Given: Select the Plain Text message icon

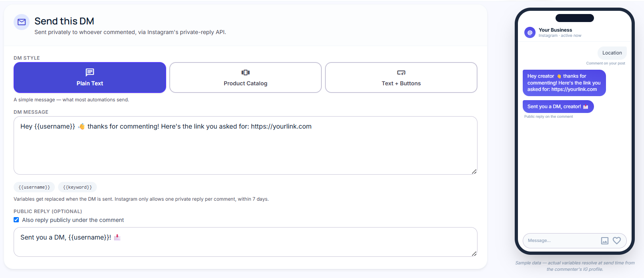Looking at the screenshot, I should 90,72.
